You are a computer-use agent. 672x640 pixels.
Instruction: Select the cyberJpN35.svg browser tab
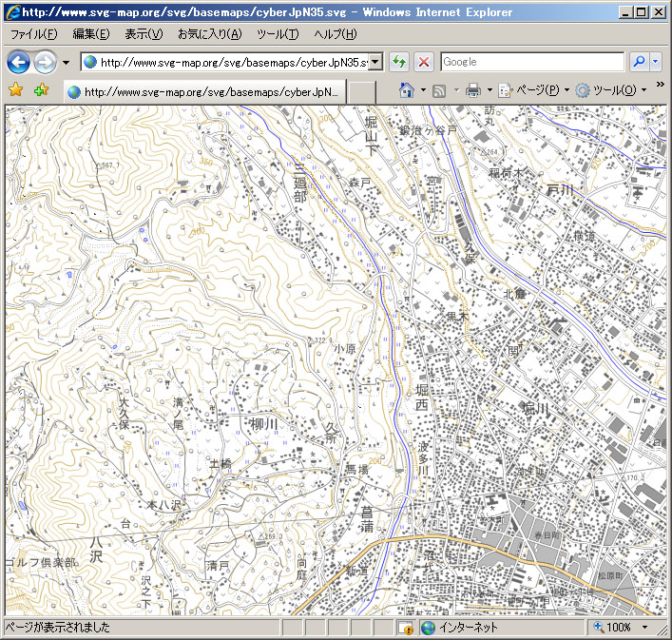click(x=204, y=92)
